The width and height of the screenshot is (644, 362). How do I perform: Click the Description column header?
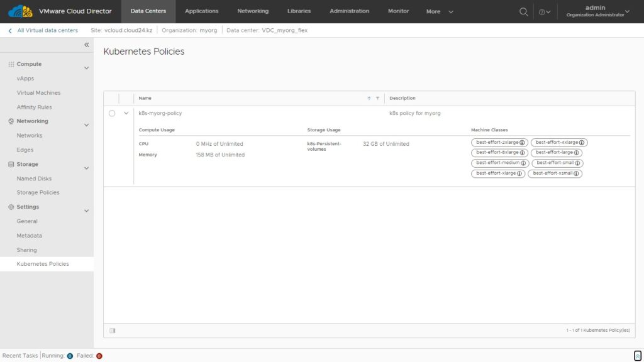(402, 99)
